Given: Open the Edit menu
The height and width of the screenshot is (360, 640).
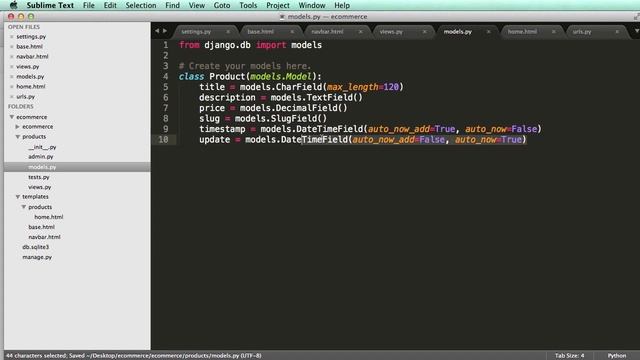Looking at the screenshot, I should (110, 5).
